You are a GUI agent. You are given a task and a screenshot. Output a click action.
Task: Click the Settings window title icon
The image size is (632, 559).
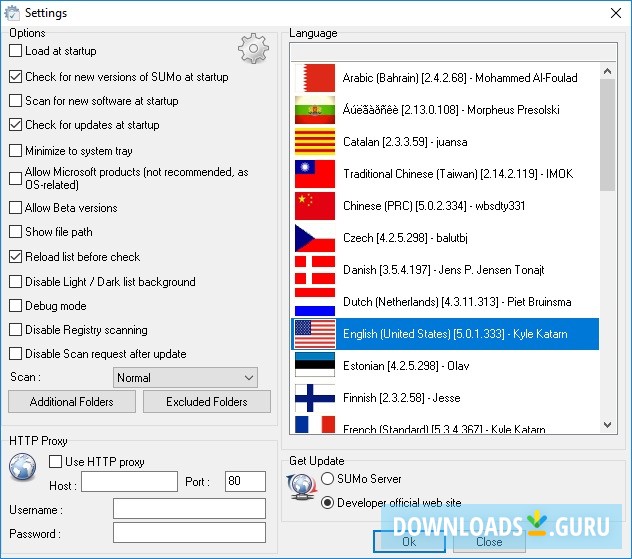click(12, 12)
